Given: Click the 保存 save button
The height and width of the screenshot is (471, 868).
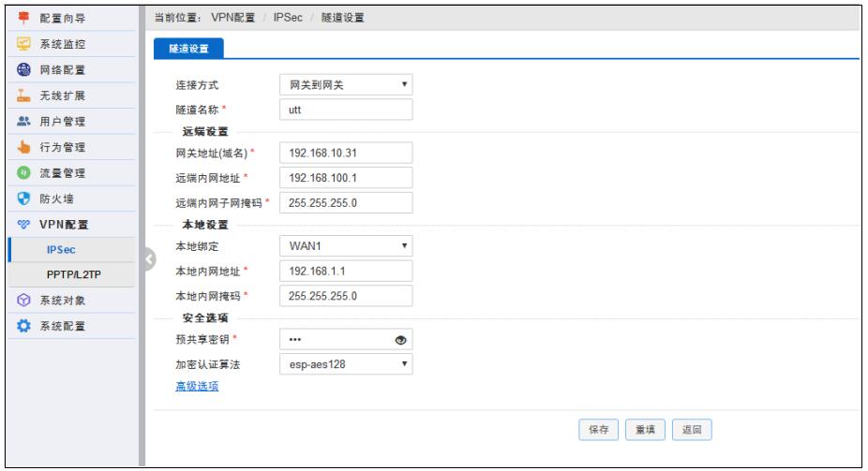Looking at the screenshot, I should click(x=598, y=430).
